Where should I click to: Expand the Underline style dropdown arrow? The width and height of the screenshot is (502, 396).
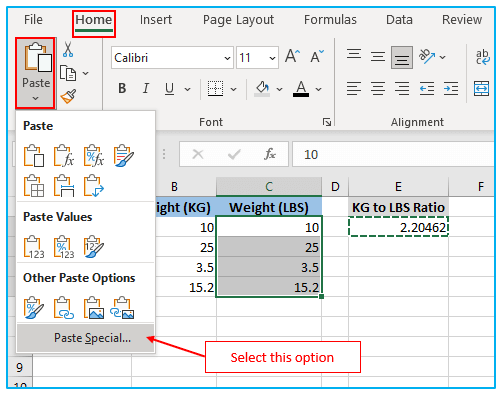[x=188, y=89]
